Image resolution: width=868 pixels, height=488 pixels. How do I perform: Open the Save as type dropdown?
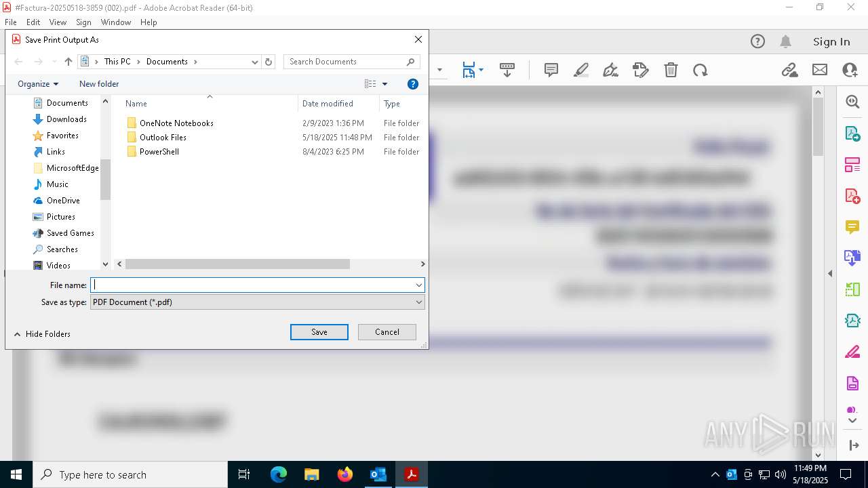point(418,302)
